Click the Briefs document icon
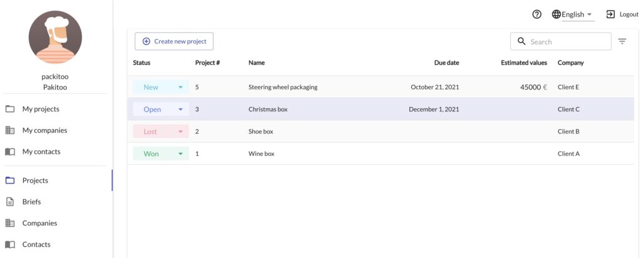644x258 pixels. pos(10,202)
